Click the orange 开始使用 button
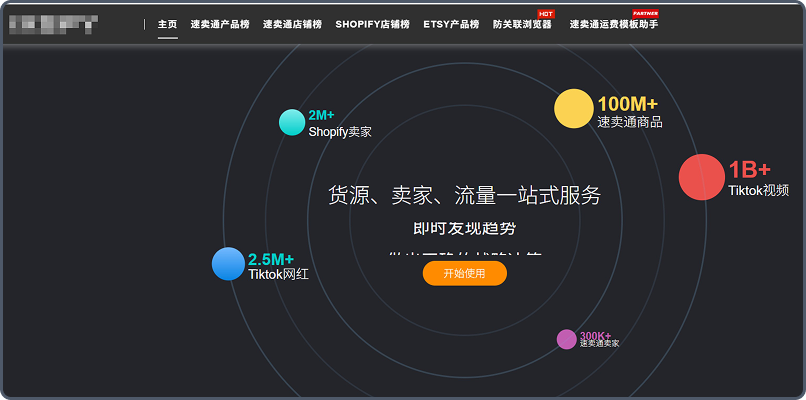 point(465,273)
